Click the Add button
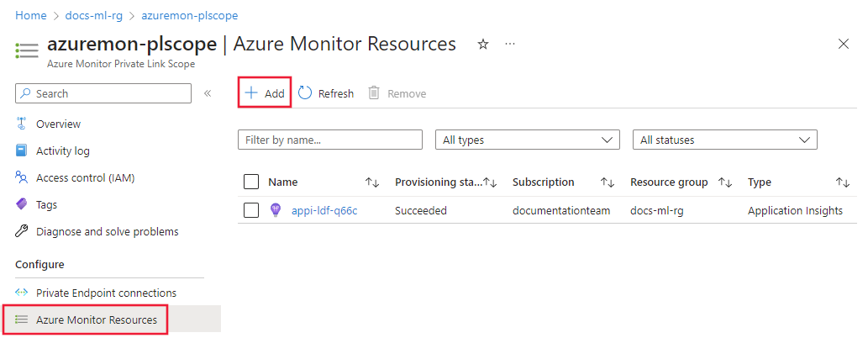 (x=265, y=93)
